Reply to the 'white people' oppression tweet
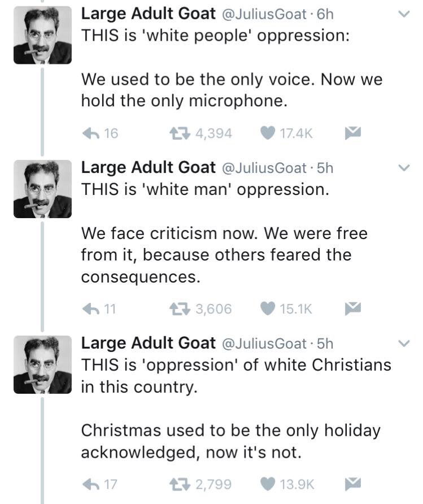This screenshot has height=504, width=423. tap(91, 133)
